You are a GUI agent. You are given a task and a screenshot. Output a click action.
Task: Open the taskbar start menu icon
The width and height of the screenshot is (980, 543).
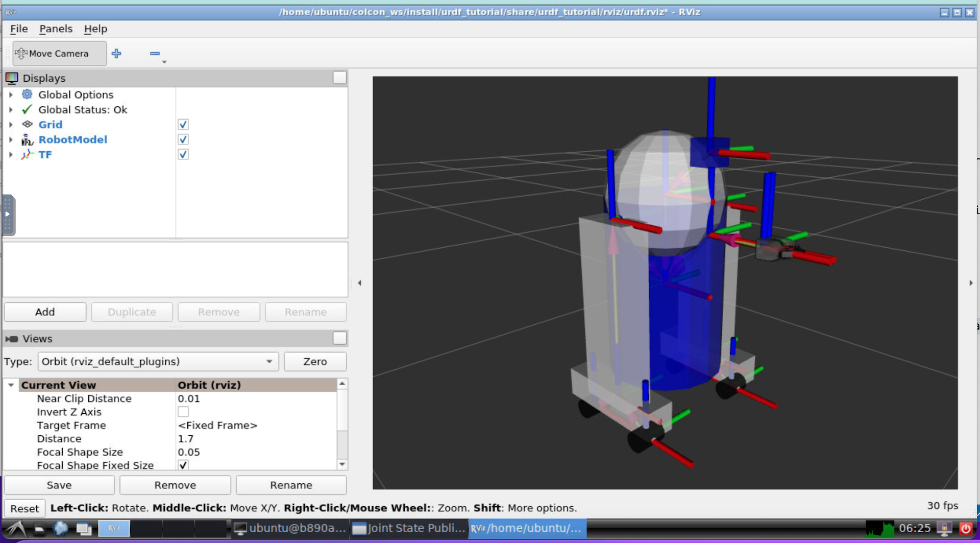click(16, 529)
